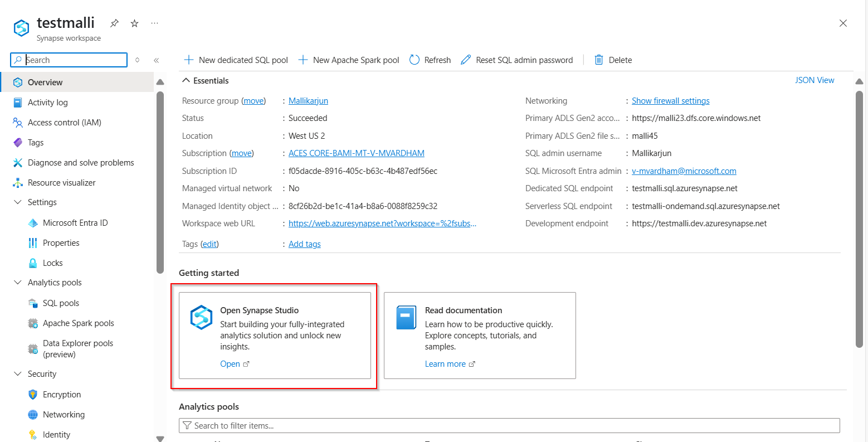Click the Subscription ID value f05dacde-8916-405c-b63c-4b487edf56ec
This screenshot has height=442, width=868.
click(x=363, y=171)
